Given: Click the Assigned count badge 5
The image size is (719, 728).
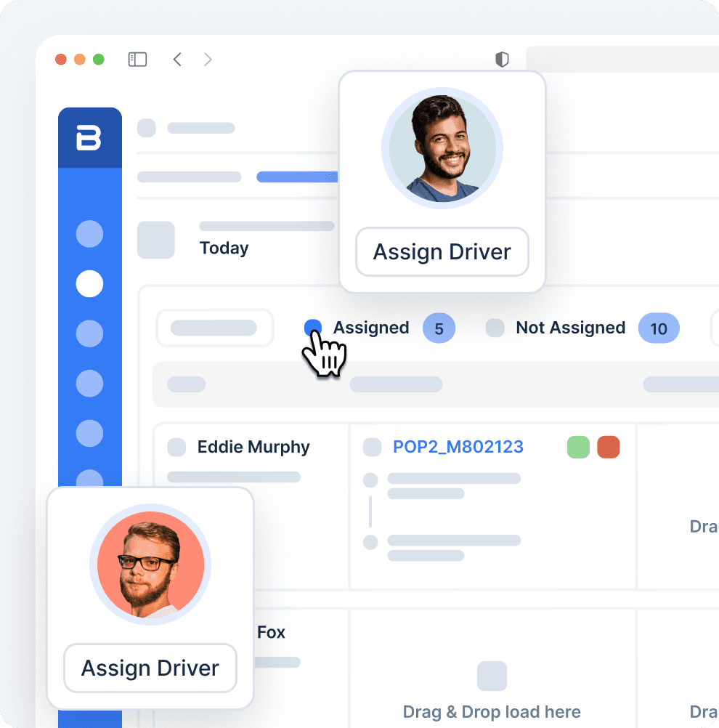Looking at the screenshot, I should click(x=439, y=328).
